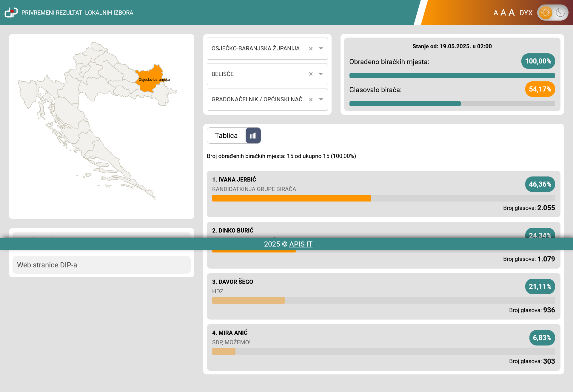Open the APIS IT link
The image size is (573, 392).
coord(301,244)
